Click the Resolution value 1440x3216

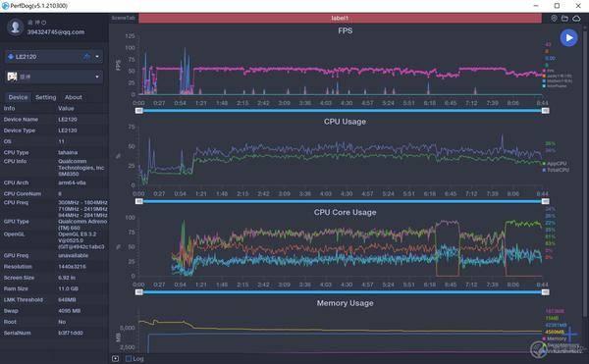(72, 267)
